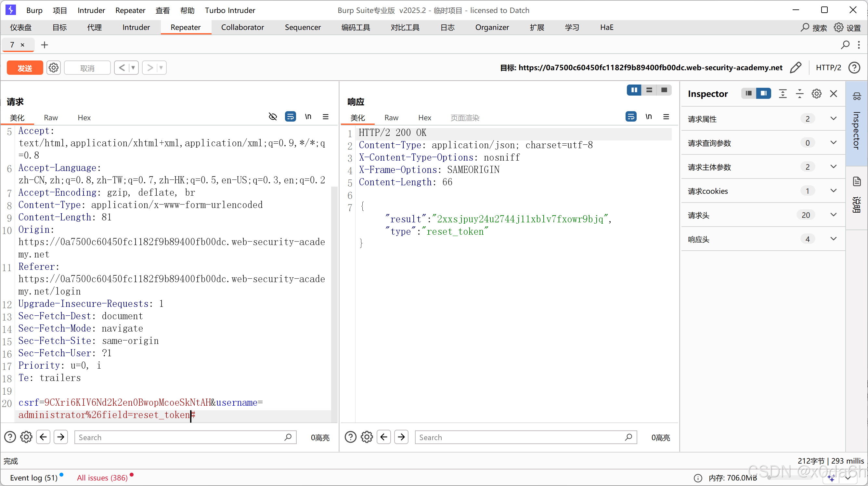Select side-by-side request/response layout icon

634,90
